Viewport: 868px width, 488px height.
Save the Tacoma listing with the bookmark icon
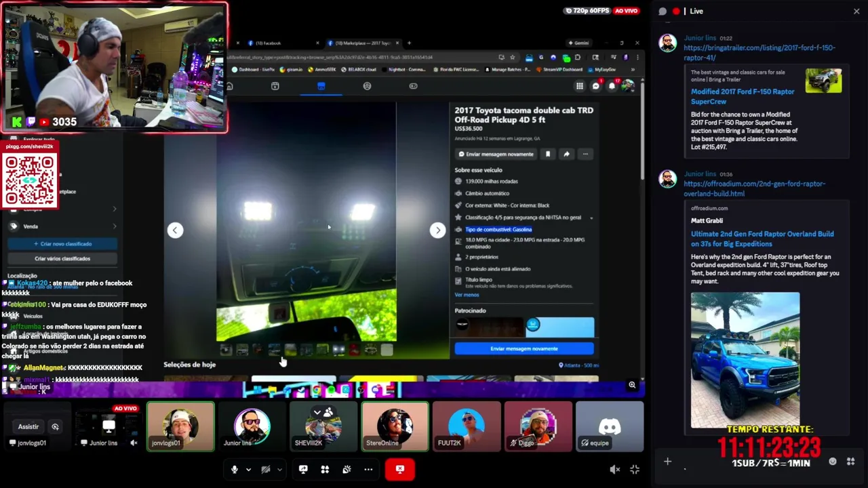coord(548,154)
